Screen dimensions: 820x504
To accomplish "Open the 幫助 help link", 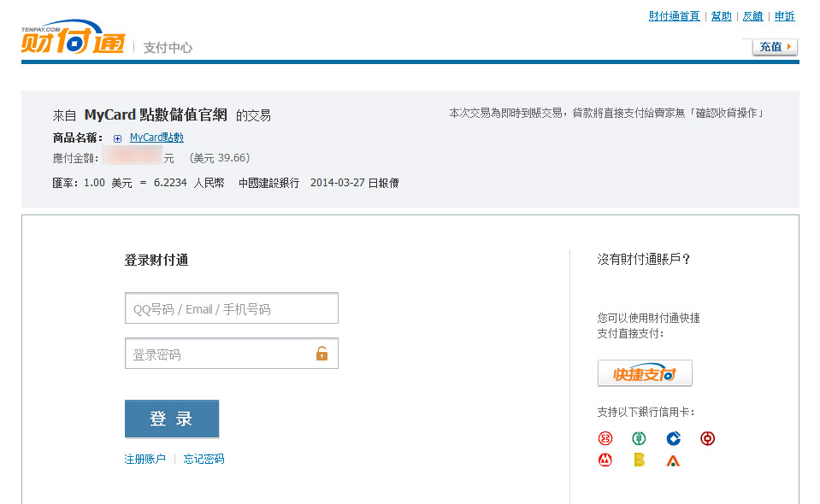I will tap(721, 16).
